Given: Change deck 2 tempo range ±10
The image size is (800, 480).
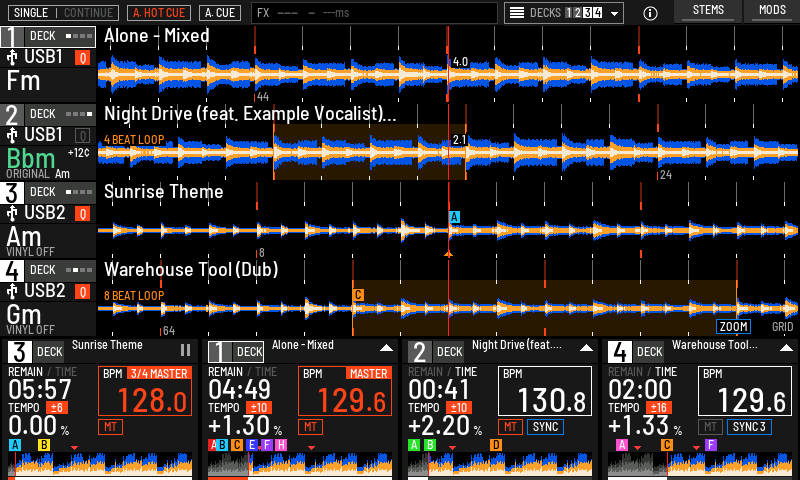Looking at the screenshot, I should 459,408.
